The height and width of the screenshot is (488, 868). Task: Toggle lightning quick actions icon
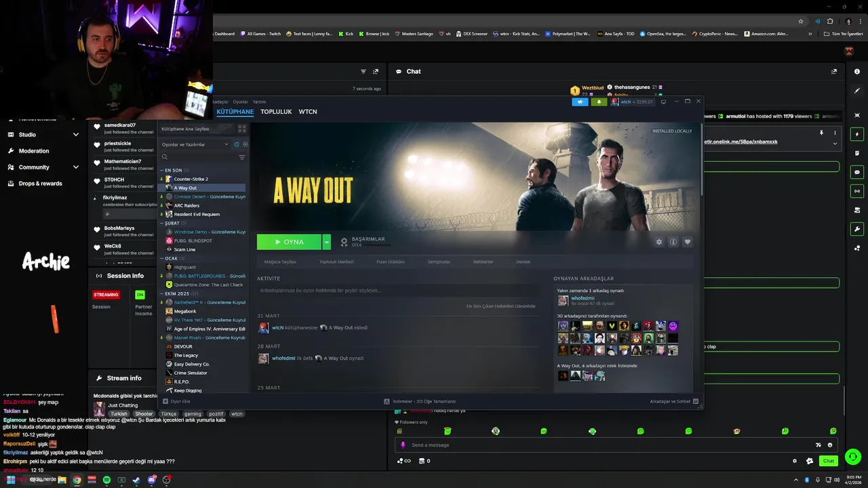click(x=857, y=134)
